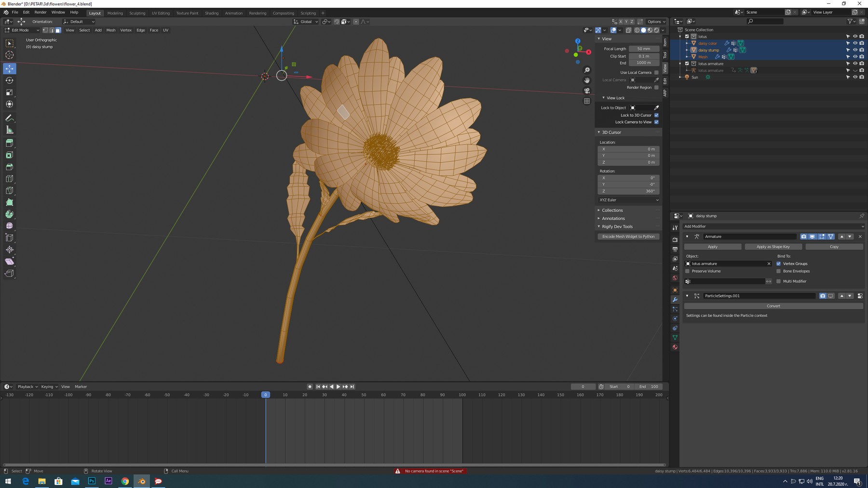
Task: Hide the daisy color object with its eye toggle
Action: click(854, 43)
